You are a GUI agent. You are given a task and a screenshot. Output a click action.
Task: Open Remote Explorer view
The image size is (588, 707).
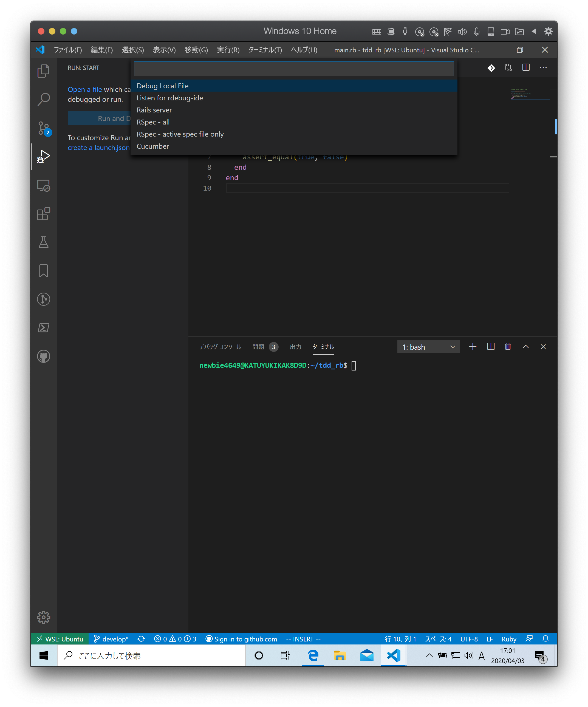pyautogui.click(x=43, y=185)
